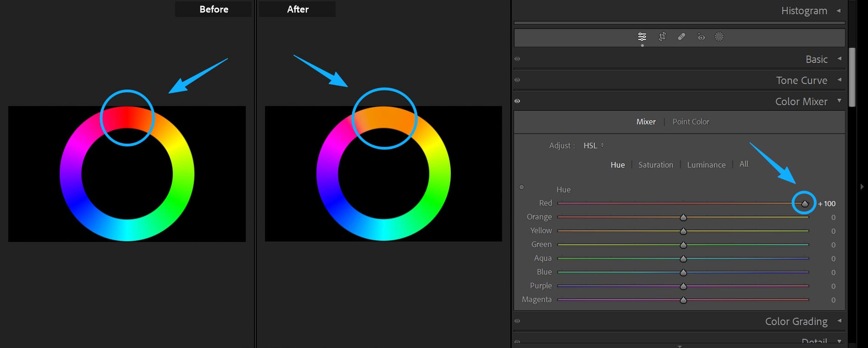Screen dimensions: 868x348
Task: Toggle Tone Curve panel visibility eye
Action: pyautogui.click(x=517, y=80)
